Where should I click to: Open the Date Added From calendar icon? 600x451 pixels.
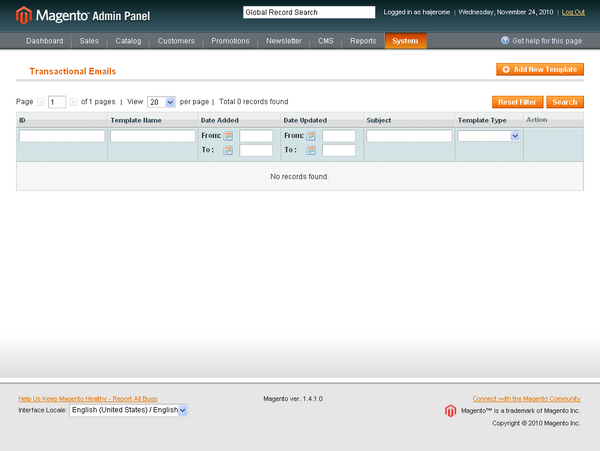(x=228, y=136)
